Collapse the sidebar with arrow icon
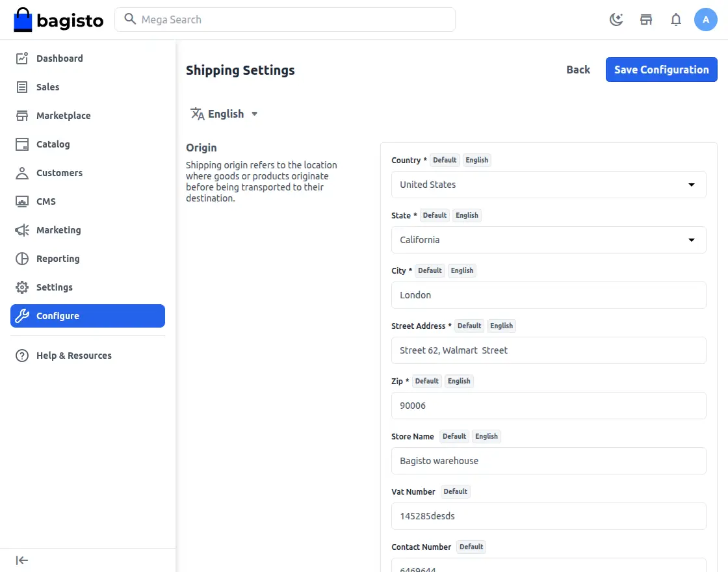 coord(22,560)
